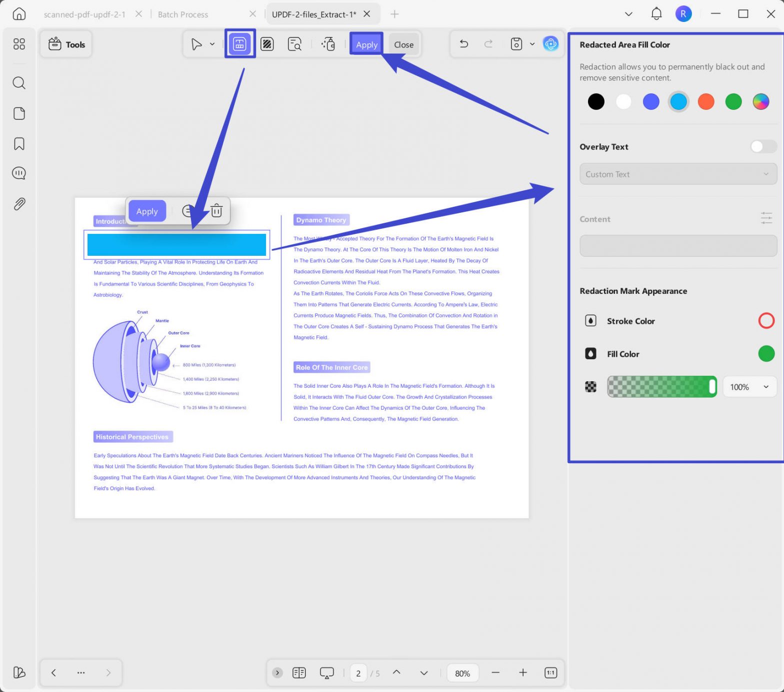784x692 pixels.
Task: Open the comments sidebar icon
Action: [x=19, y=173]
